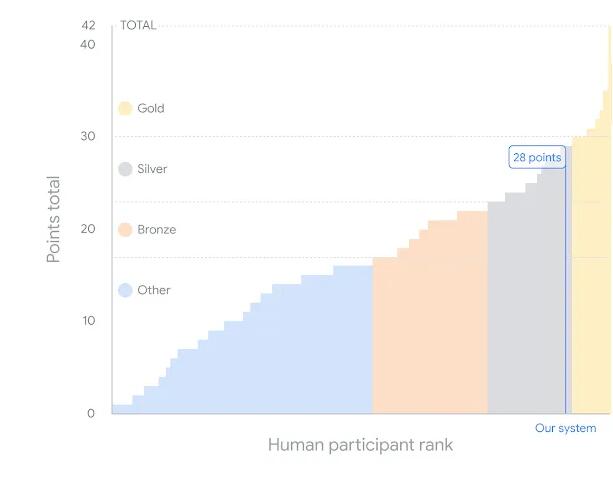Image resolution: width=613 pixels, height=478 pixels.
Task: Click the Gold legend color circle
Action: (x=125, y=108)
